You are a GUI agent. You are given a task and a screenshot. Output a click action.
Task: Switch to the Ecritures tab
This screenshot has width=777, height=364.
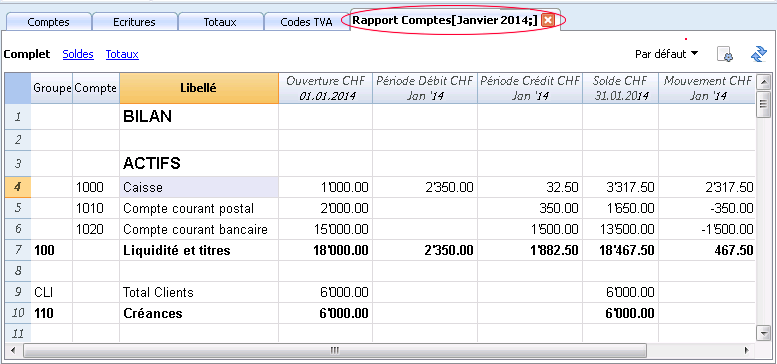point(134,22)
